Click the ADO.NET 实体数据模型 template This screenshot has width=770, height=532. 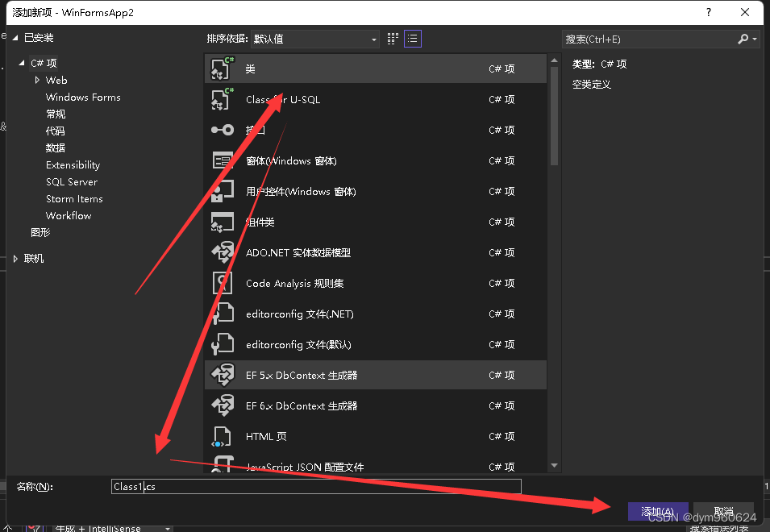[323, 252]
